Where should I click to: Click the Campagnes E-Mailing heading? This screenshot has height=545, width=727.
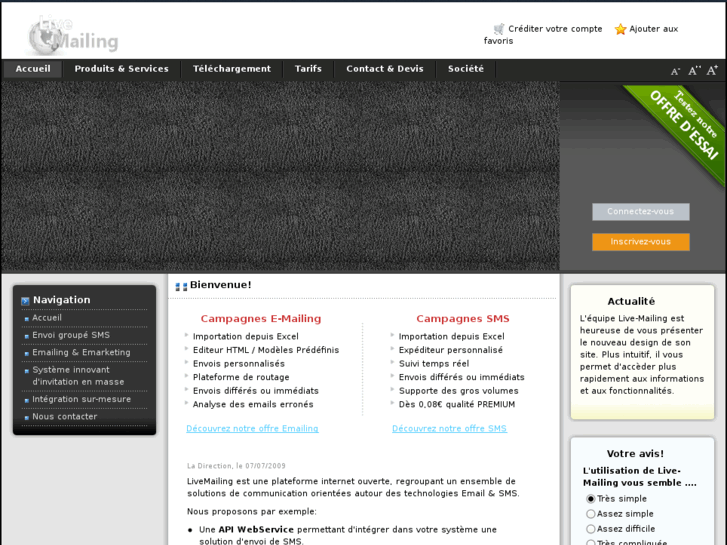pyautogui.click(x=261, y=319)
